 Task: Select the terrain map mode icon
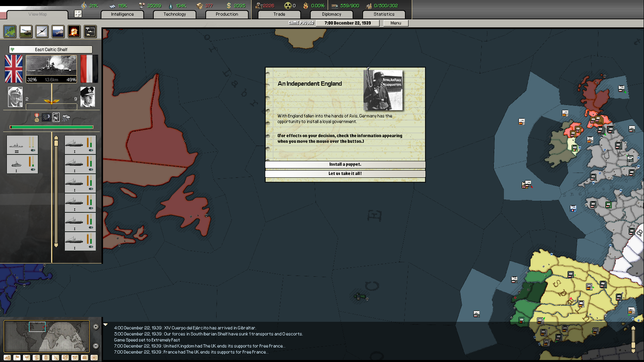(10, 31)
